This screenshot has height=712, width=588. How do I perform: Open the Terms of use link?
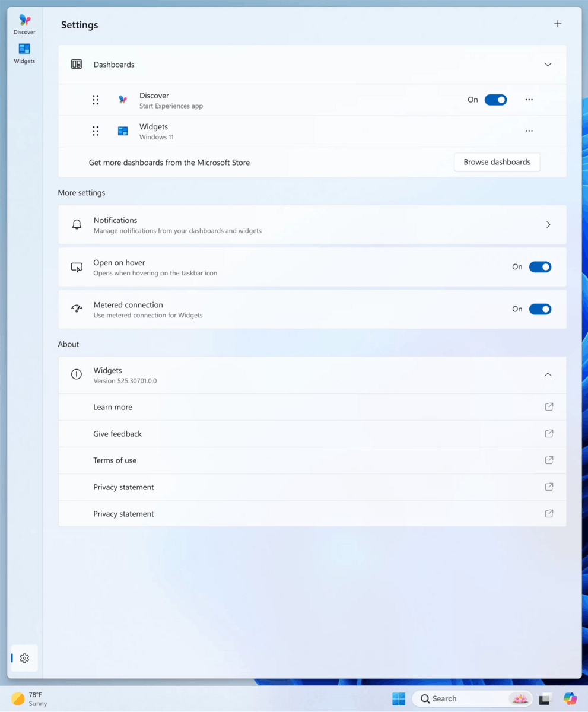(312, 460)
